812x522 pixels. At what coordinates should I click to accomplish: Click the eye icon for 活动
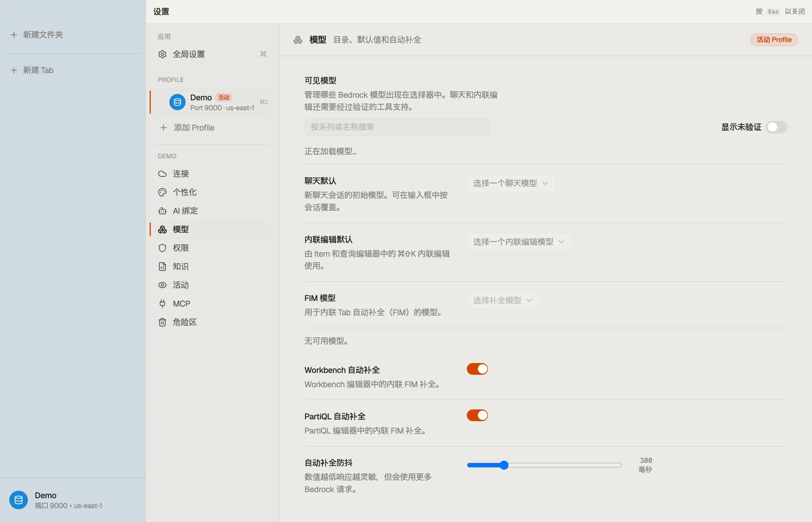point(162,285)
